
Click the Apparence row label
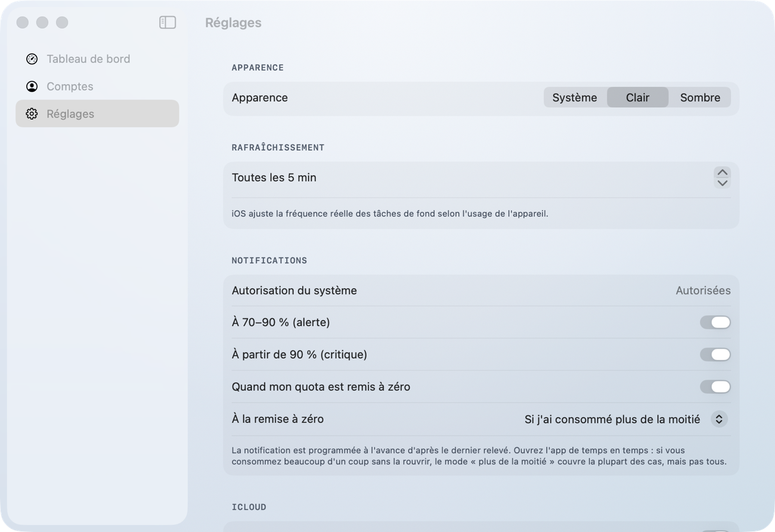[x=260, y=98]
